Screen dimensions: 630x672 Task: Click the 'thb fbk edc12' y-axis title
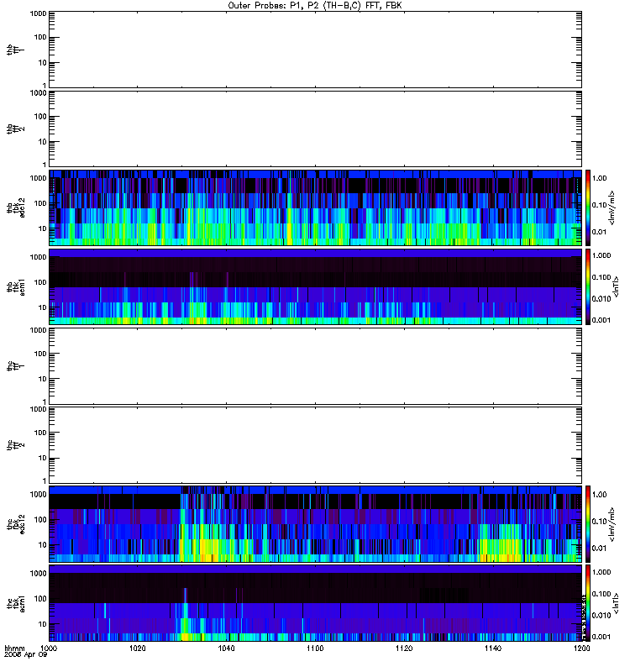[x=16, y=207]
